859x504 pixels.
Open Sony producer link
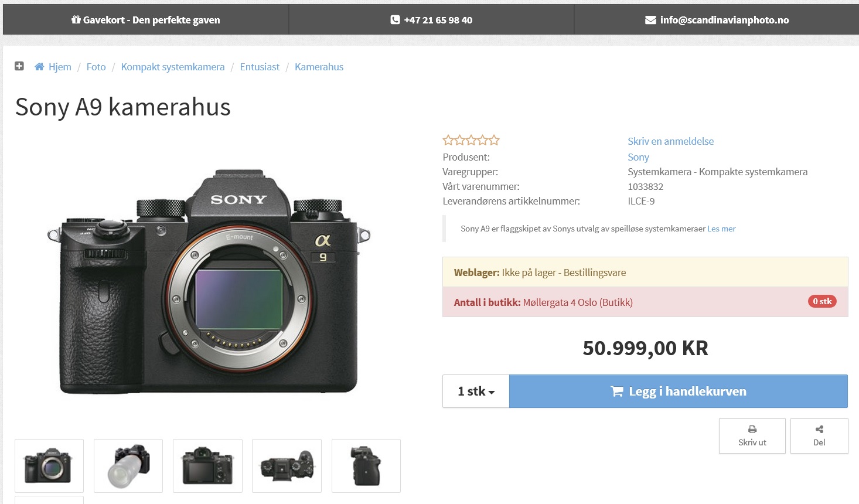[x=638, y=157]
